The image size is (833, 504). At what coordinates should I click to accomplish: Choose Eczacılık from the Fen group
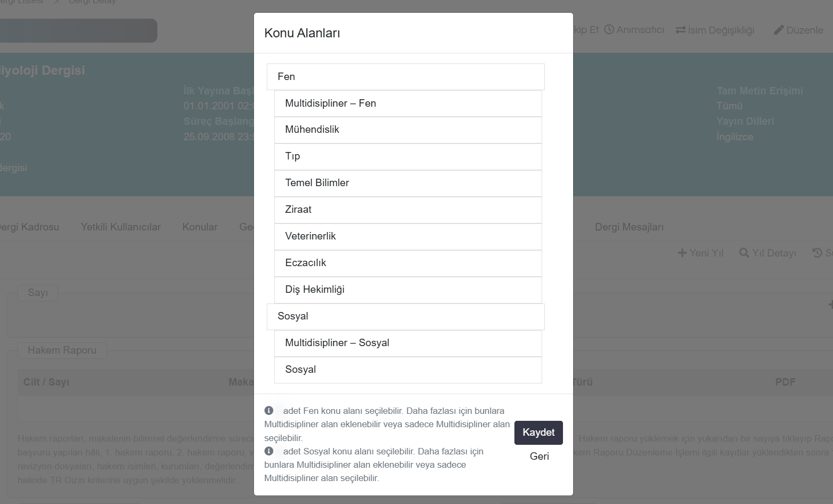tap(408, 263)
